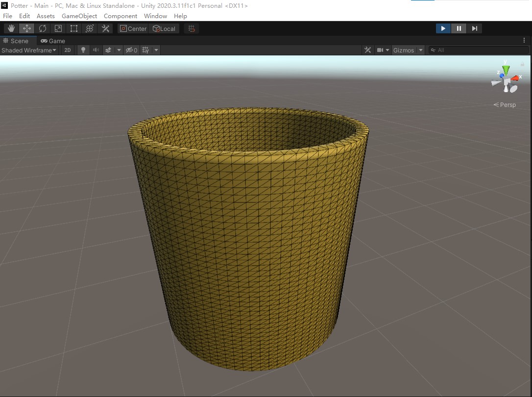The width and height of the screenshot is (532, 397).
Task: Click the Unity logo in title bar
Action: 4,5
